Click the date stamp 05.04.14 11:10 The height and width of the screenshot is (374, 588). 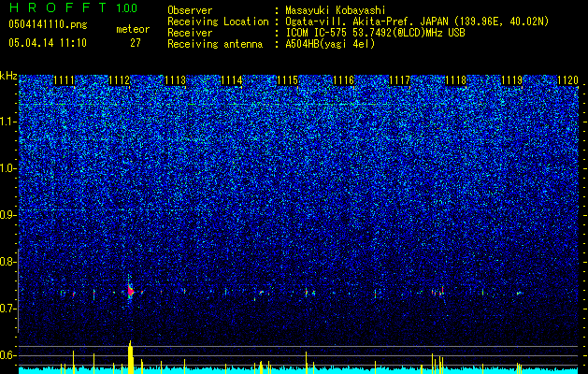point(48,43)
